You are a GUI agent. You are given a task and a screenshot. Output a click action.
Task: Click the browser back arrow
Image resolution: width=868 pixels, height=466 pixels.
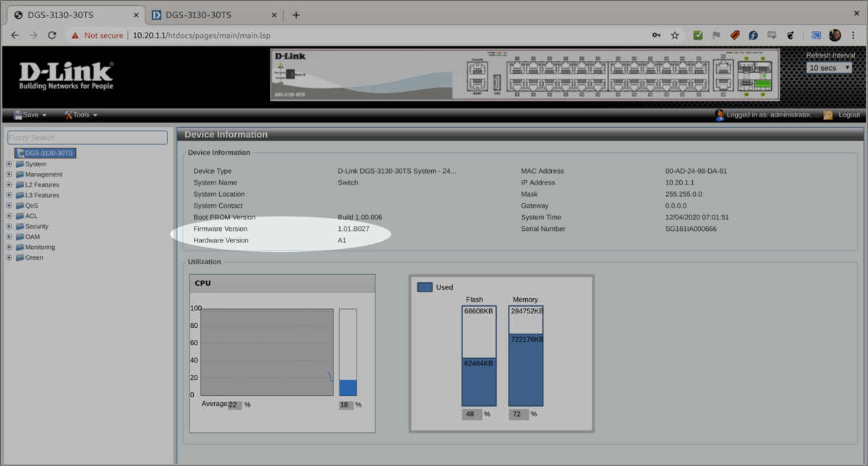(14, 35)
